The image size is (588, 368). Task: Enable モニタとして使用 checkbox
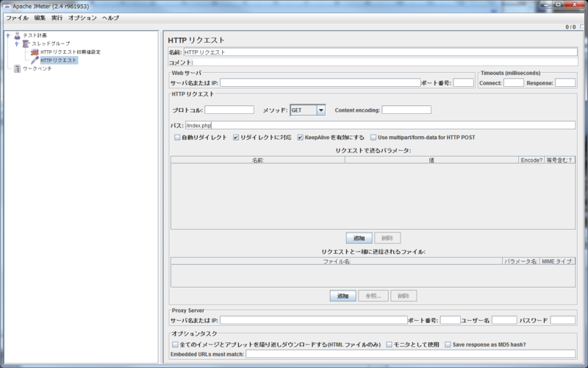tap(390, 344)
